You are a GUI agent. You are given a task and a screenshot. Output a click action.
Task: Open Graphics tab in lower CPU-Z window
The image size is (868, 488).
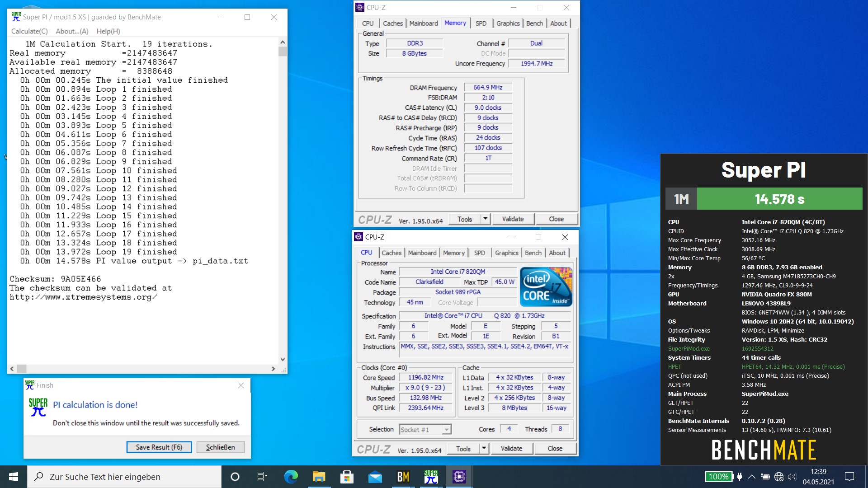pyautogui.click(x=506, y=253)
